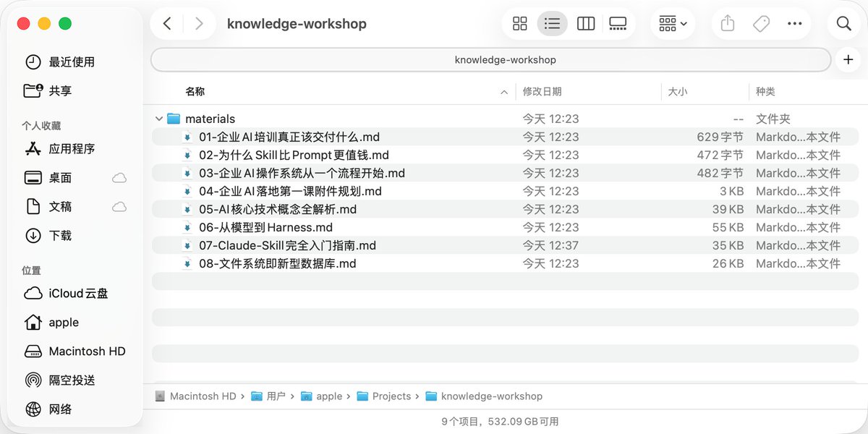Click Projects in the path bar

(x=384, y=396)
